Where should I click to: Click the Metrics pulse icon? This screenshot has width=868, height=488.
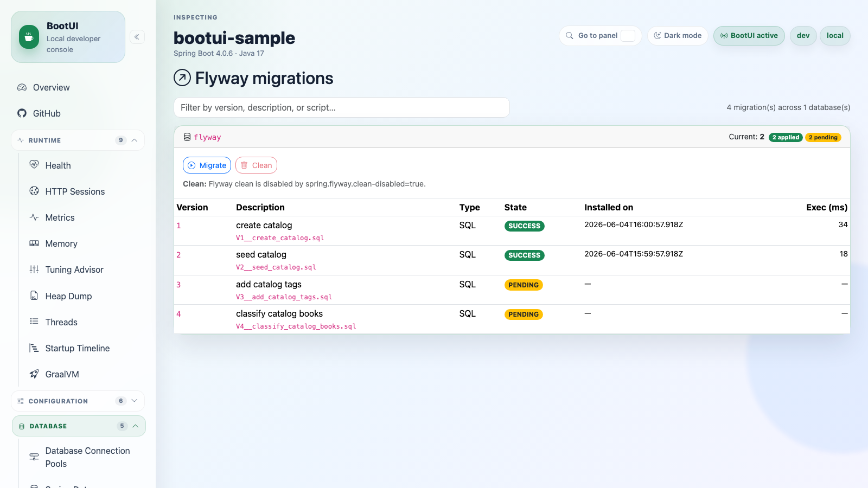[34, 217]
